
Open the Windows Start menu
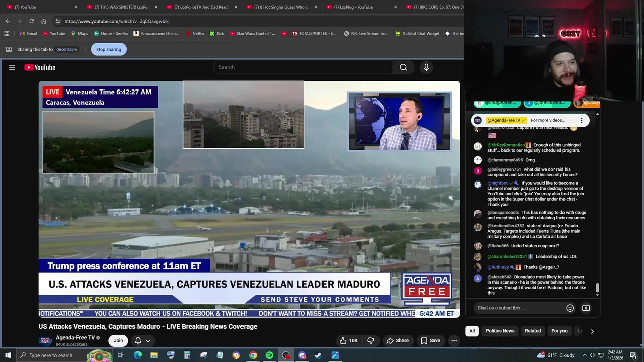7,355
